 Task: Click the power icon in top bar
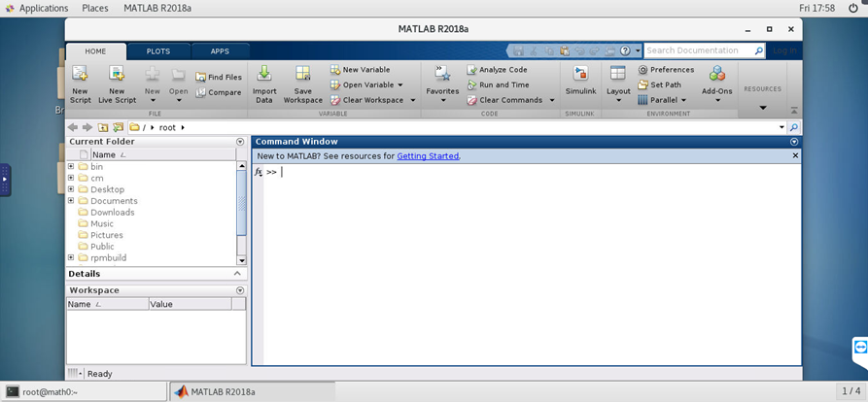click(x=852, y=9)
